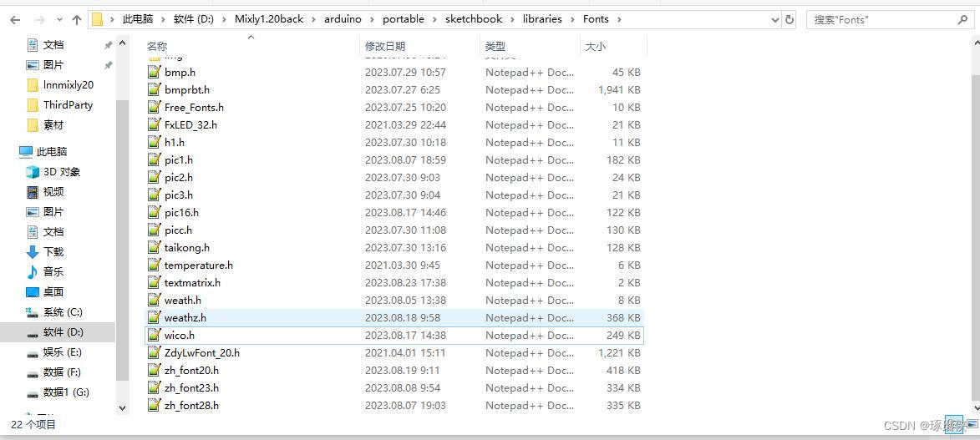
Task: Open the address bar history dropdown
Action: [x=775, y=19]
